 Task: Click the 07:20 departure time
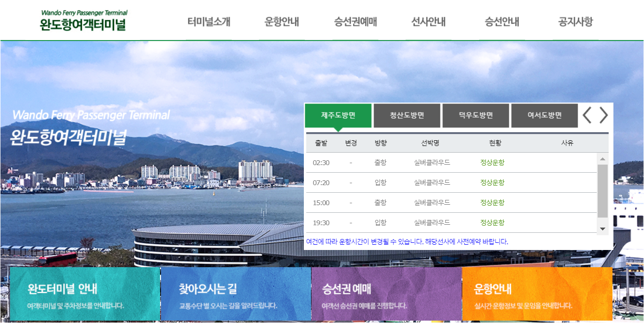coord(321,183)
